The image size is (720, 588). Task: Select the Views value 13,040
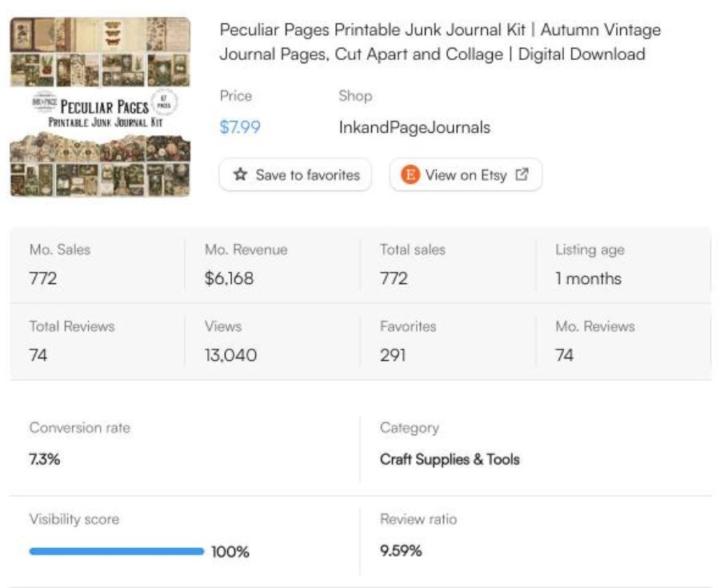[230, 355]
